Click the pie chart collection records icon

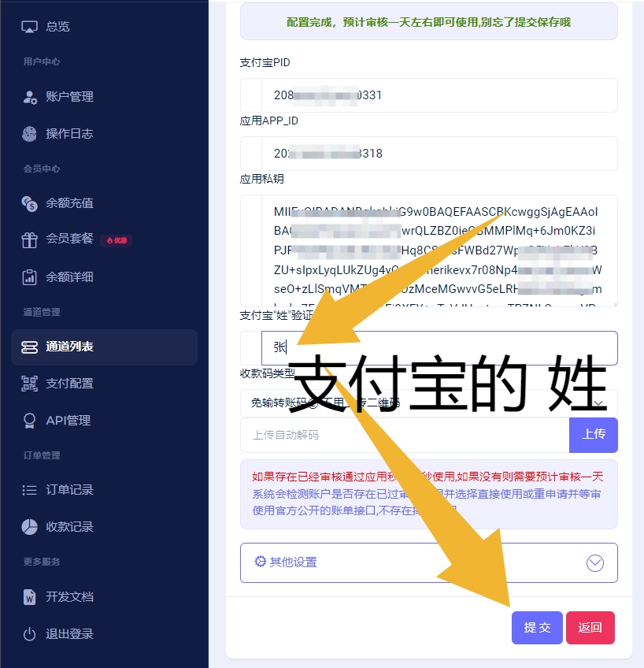(29, 526)
